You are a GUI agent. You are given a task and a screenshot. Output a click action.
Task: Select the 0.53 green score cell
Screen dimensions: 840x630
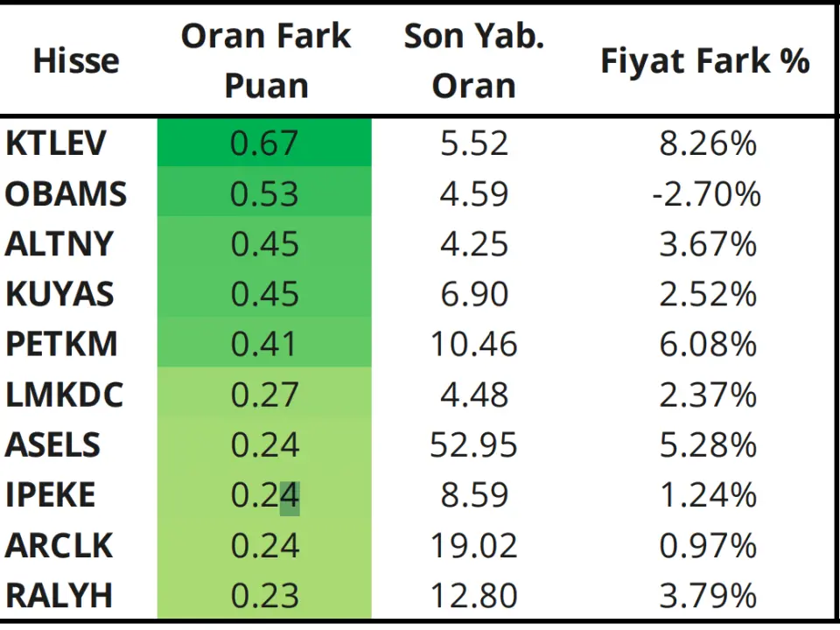click(264, 192)
